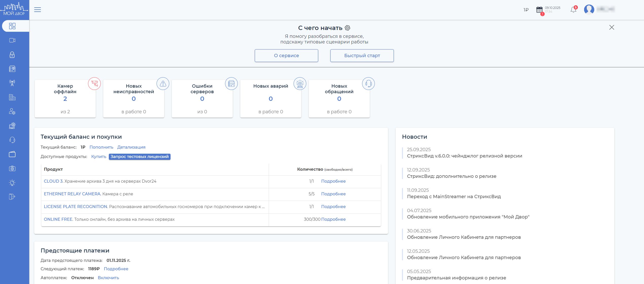Open the 'Камер оффлайн' stat card
Viewport: 644px width, 284px height.
[65, 99]
